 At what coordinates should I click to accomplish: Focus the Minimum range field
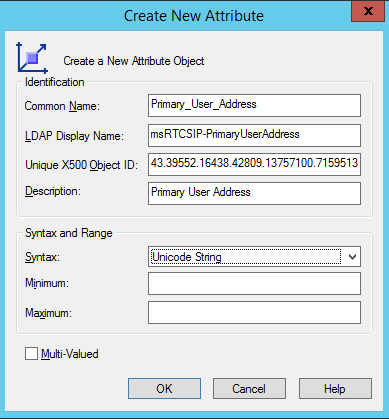254,283
